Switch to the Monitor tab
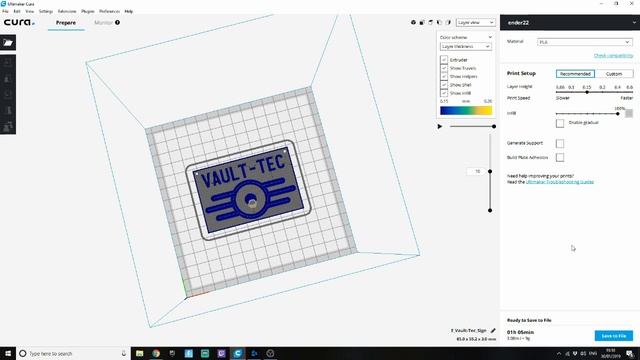 [103, 22]
